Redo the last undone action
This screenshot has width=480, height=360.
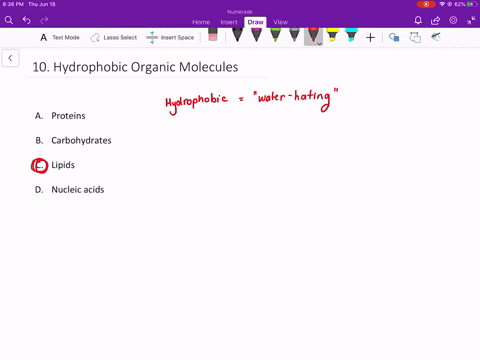(44, 20)
